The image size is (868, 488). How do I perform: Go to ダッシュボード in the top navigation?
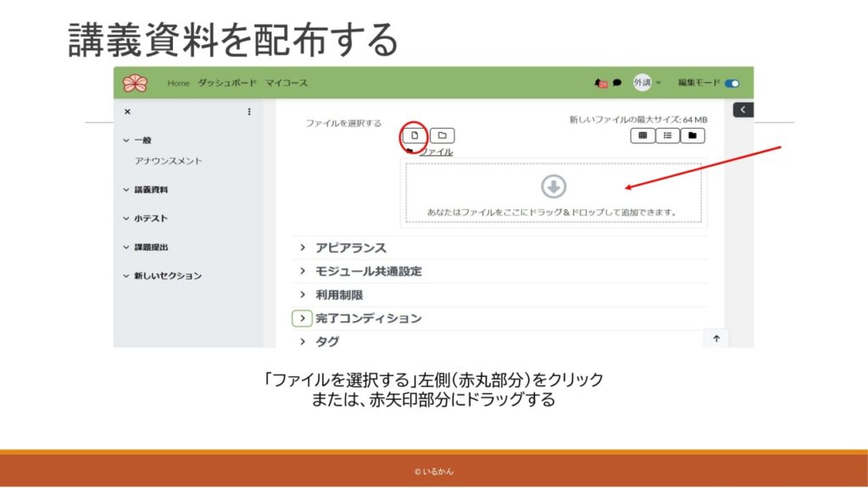coord(227,83)
